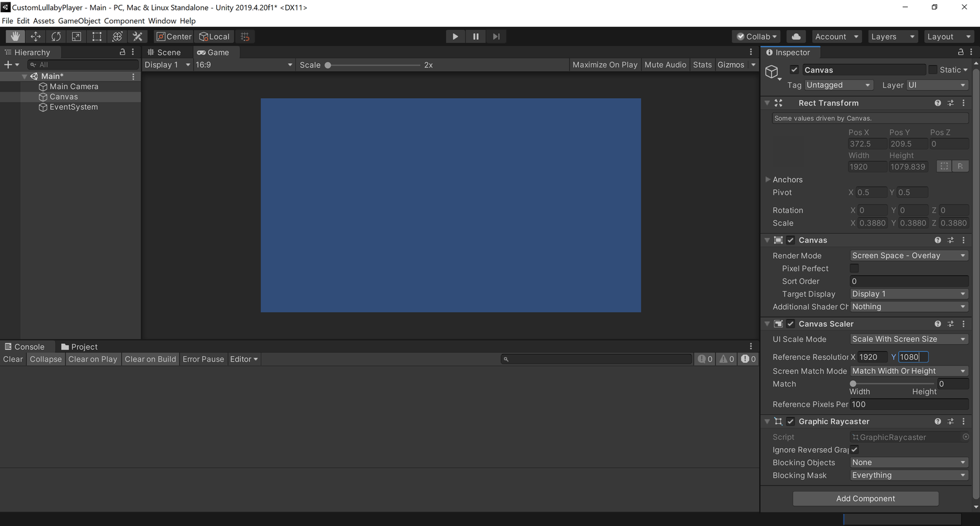
Task: Select the Rotate tool
Action: tap(56, 37)
